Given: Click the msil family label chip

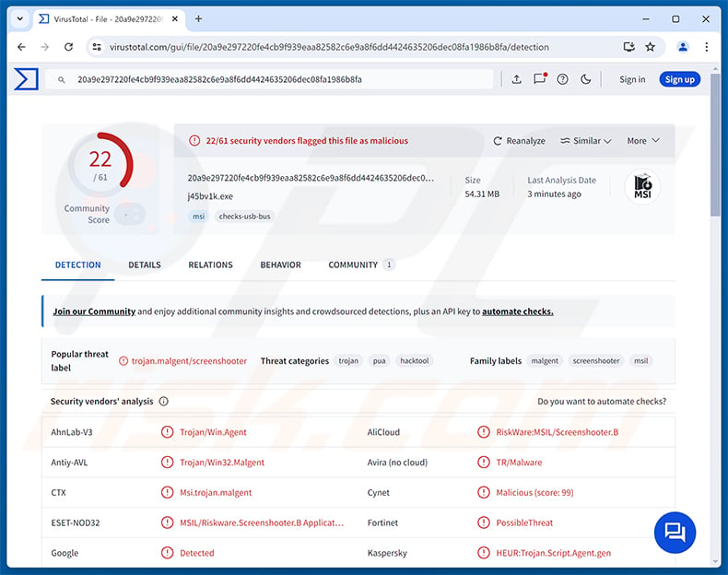Looking at the screenshot, I should pyautogui.click(x=640, y=360).
